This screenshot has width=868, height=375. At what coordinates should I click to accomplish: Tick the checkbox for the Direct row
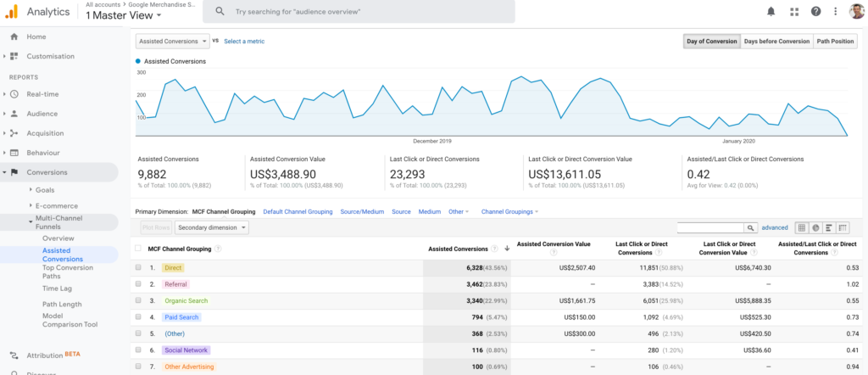point(138,267)
